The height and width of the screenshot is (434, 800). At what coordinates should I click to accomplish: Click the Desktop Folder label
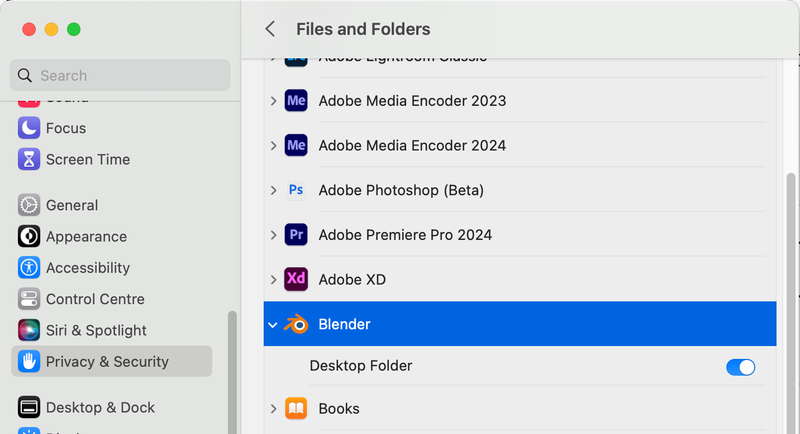[361, 366]
